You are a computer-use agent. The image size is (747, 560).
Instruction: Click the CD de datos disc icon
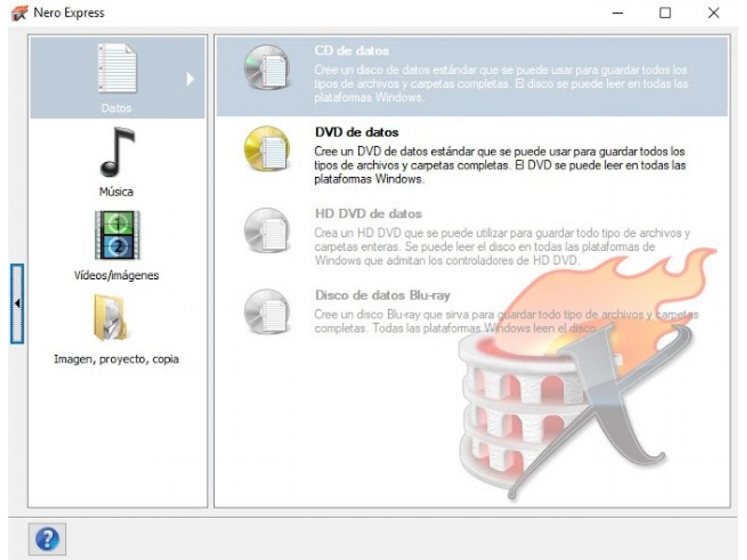coord(267,68)
